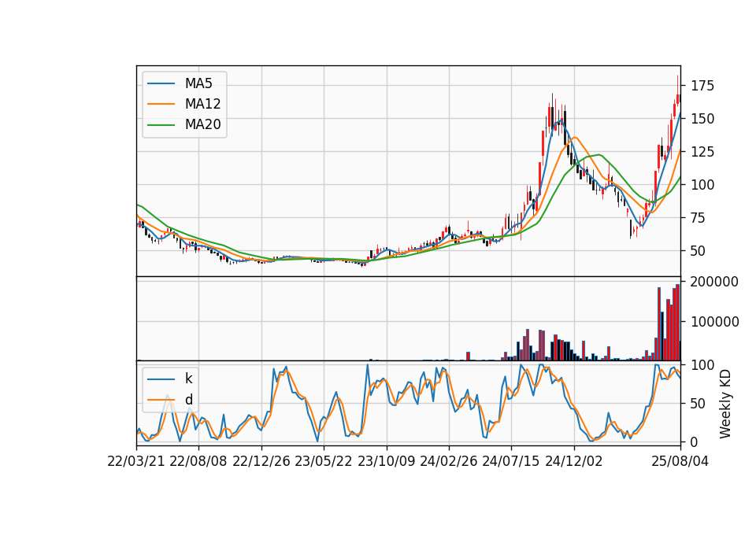Viewport: 756px width, 543px height.
Task: Click the MA5 legend label
Action: [x=198, y=83]
